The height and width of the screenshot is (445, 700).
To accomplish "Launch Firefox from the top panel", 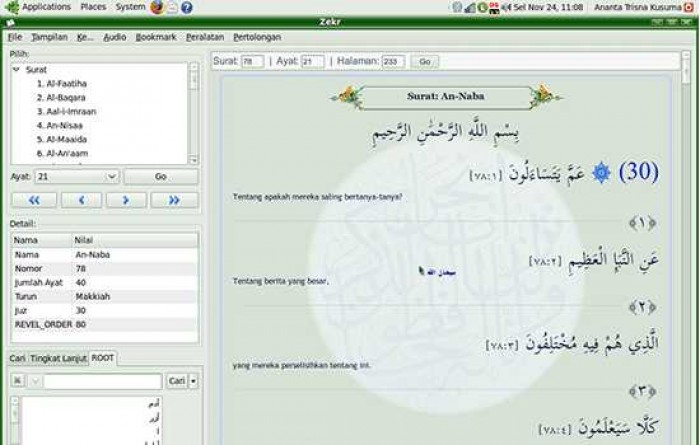I will coord(157,7).
